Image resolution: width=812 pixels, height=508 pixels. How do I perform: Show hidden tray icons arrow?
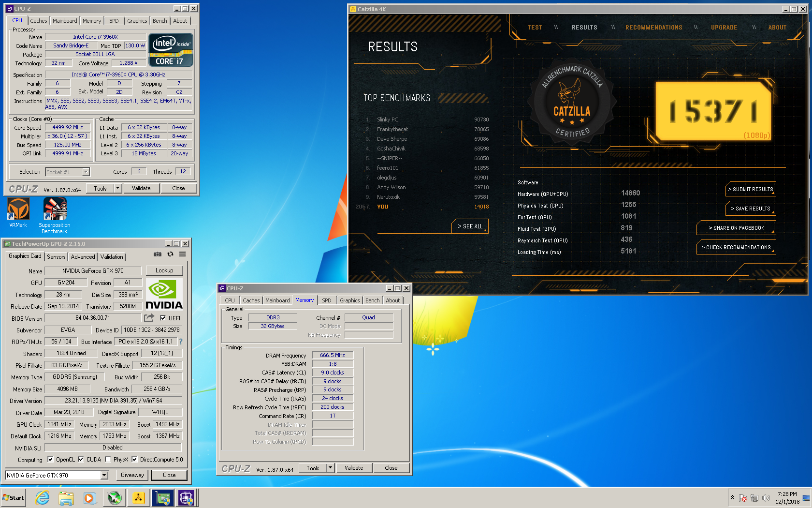click(x=732, y=497)
